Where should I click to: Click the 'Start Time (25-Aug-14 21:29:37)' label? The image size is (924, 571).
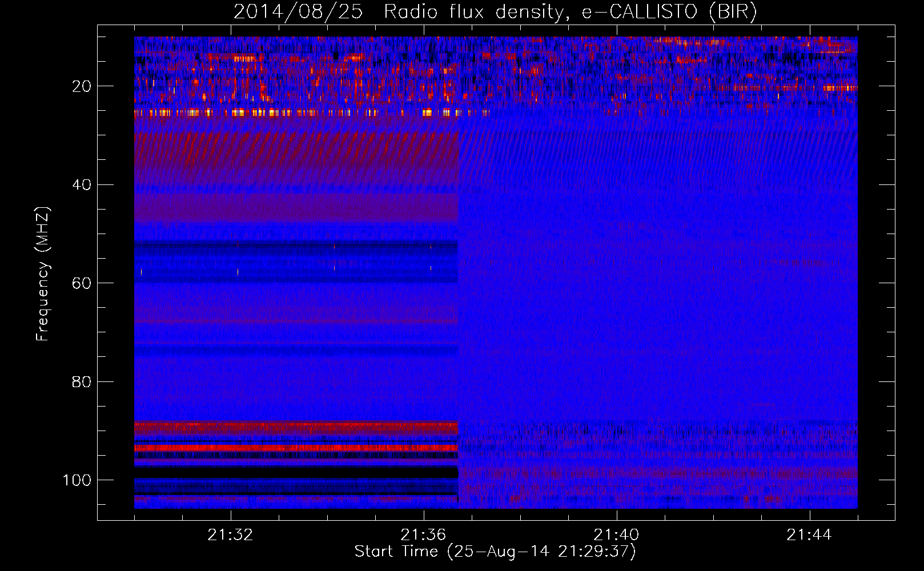[x=495, y=552]
